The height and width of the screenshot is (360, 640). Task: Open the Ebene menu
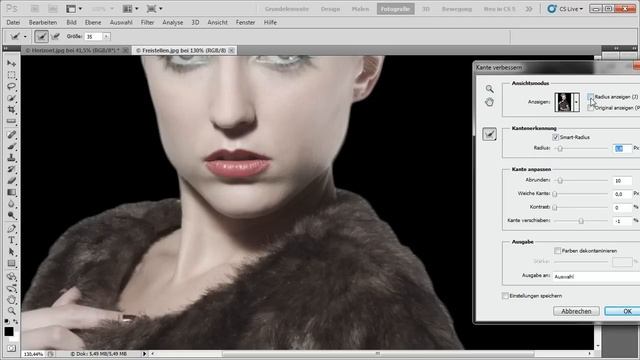click(x=93, y=22)
